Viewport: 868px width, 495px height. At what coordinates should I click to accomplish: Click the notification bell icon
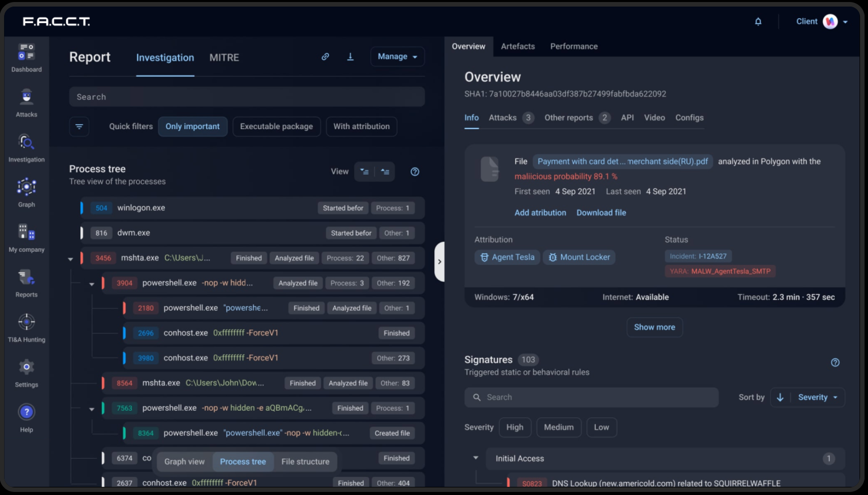[758, 21]
